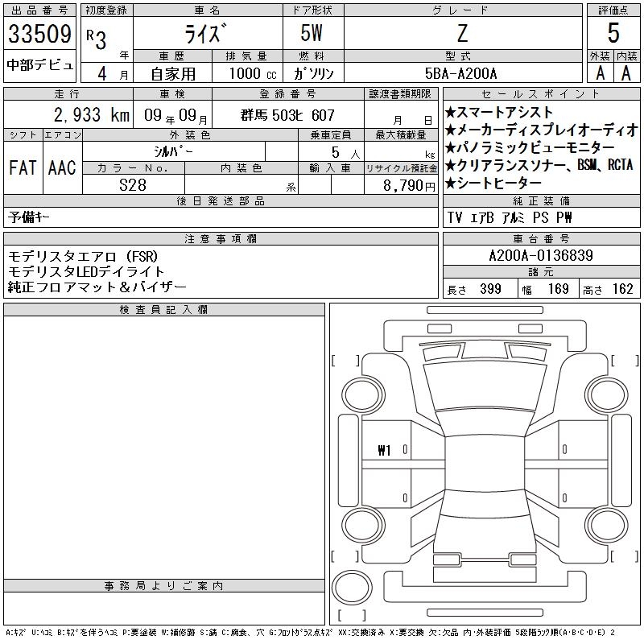The height and width of the screenshot is (644, 644).
Task: Click the ★スマートアシスト sales point
Action: coord(499,112)
